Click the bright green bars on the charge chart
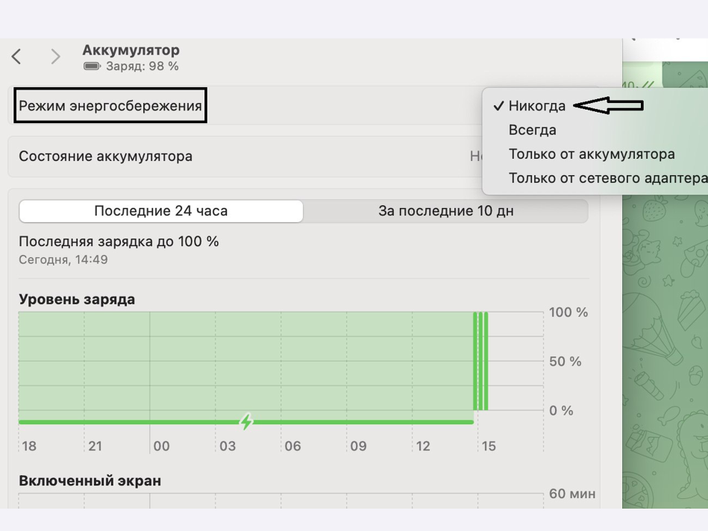 (480, 361)
